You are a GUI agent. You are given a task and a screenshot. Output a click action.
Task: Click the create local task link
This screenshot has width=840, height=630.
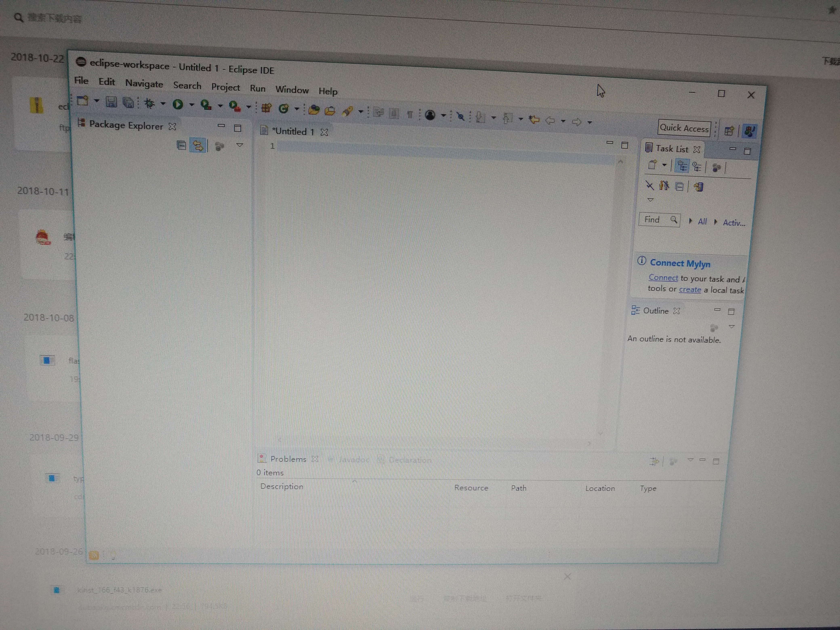point(690,289)
